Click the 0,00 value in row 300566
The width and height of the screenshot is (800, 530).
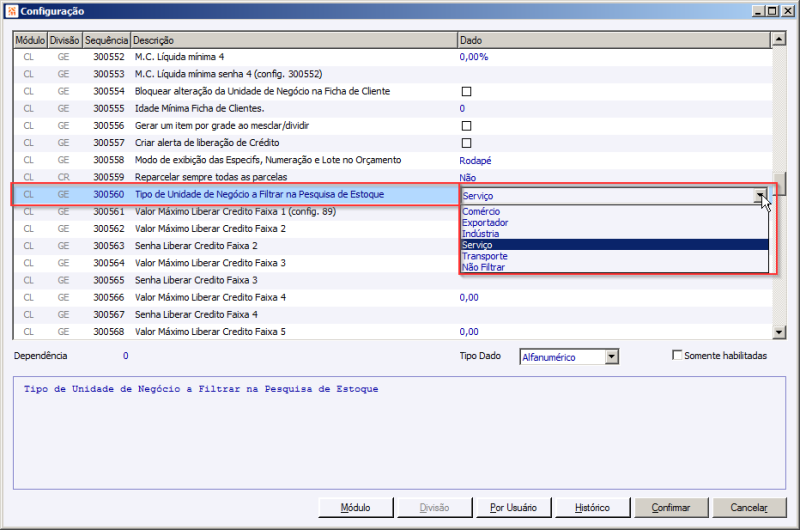469,297
